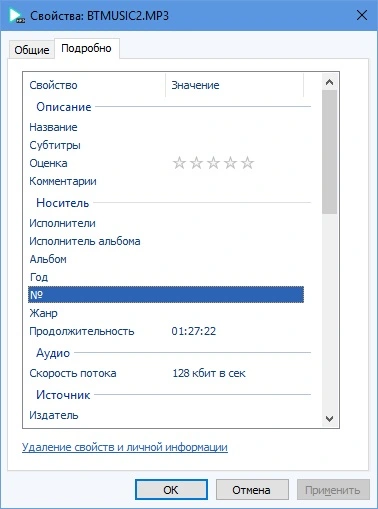Click the duration value 01:27:22
378x509 pixels.
pos(194,331)
